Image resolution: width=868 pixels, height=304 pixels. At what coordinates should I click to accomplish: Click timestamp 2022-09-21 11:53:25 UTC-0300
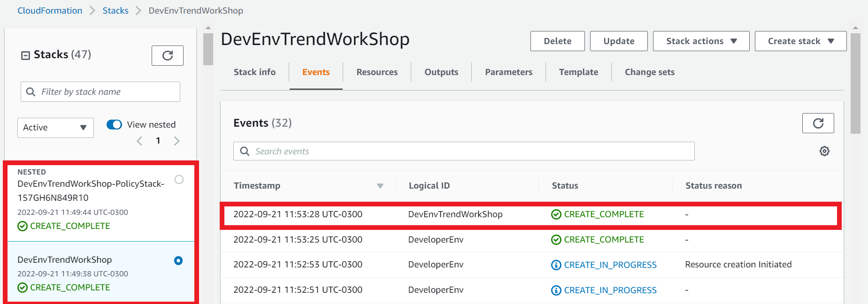point(298,240)
